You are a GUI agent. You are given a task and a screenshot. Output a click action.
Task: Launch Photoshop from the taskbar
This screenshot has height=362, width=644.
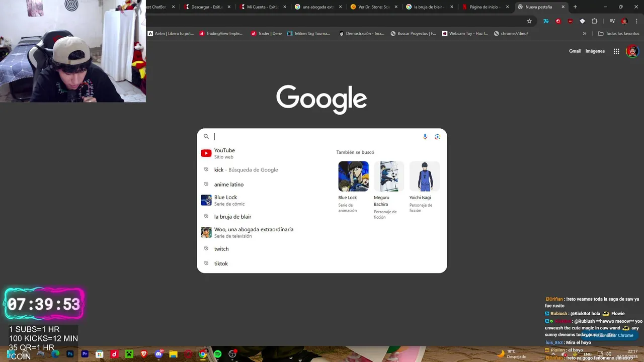[70, 354]
